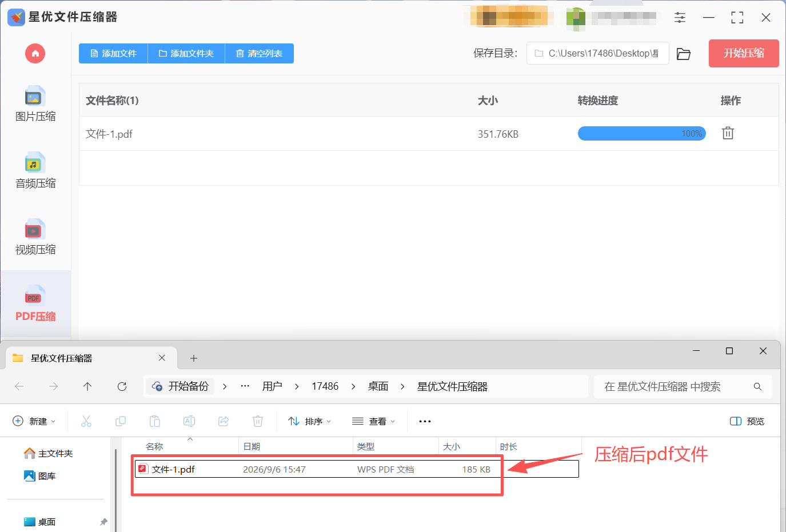Open 视频压缩 video compression tool
Screen dimensions: 786x532
[35, 238]
